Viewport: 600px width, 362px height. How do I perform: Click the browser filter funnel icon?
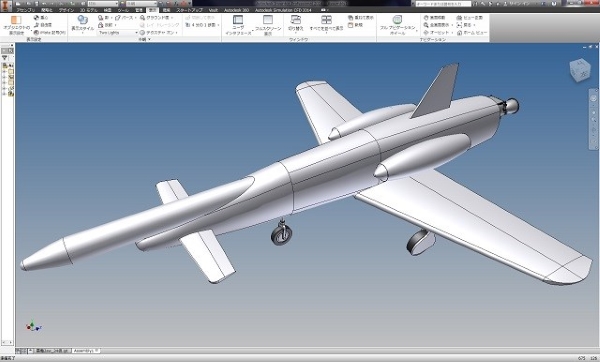point(5,58)
